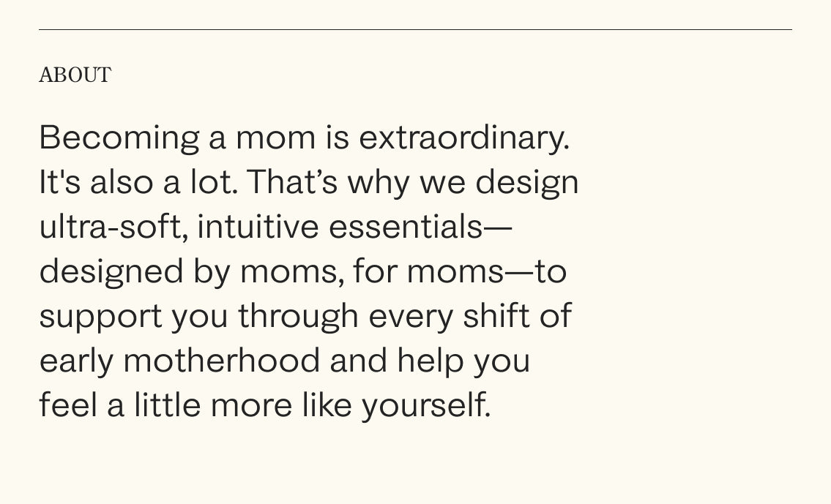Click the phrase "for moms"

pos(428,272)
